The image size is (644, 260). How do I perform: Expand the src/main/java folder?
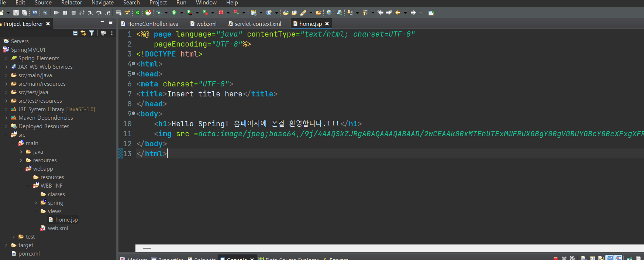coord(6,75)
